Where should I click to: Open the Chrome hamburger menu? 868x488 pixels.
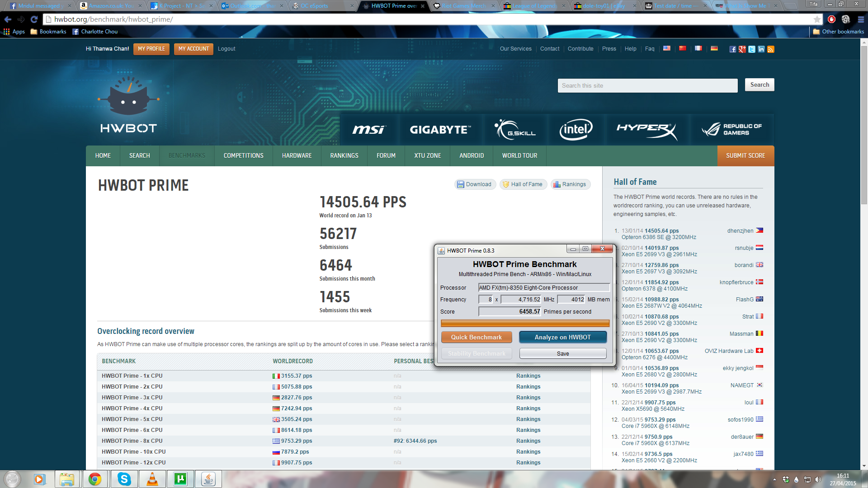(861, 19)
